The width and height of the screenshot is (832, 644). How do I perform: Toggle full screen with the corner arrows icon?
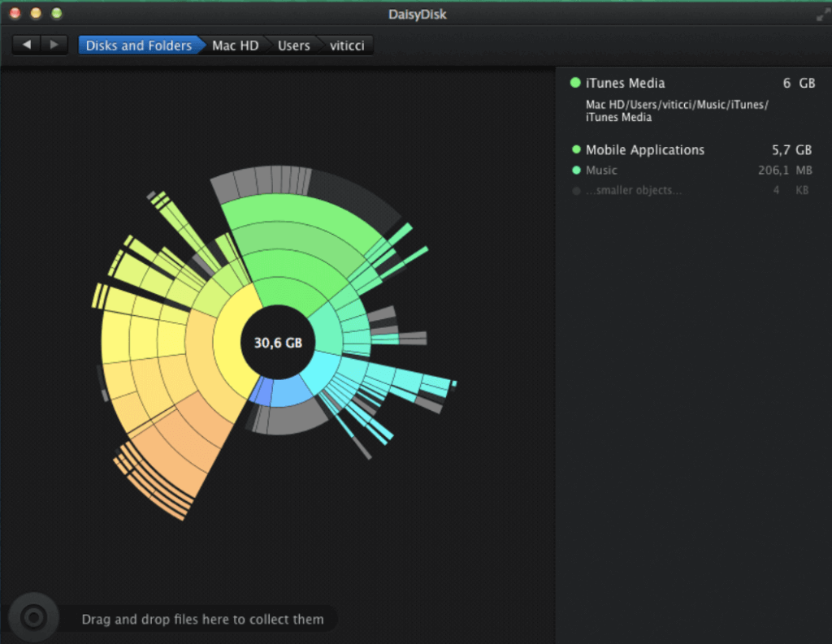(821, 15)
